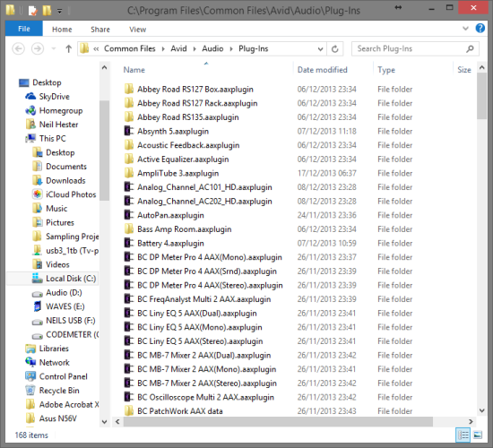Open Help with the question mark icon

point(480,29)
